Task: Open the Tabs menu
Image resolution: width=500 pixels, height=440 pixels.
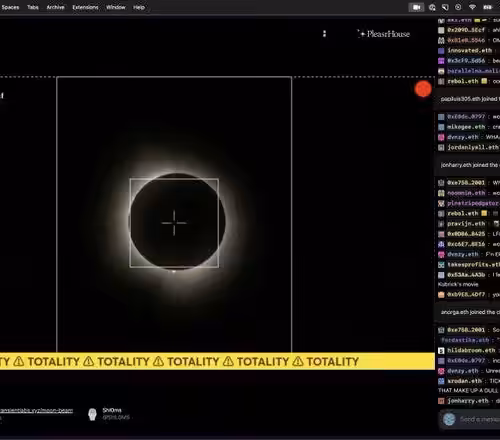Action: pos(33,7)
